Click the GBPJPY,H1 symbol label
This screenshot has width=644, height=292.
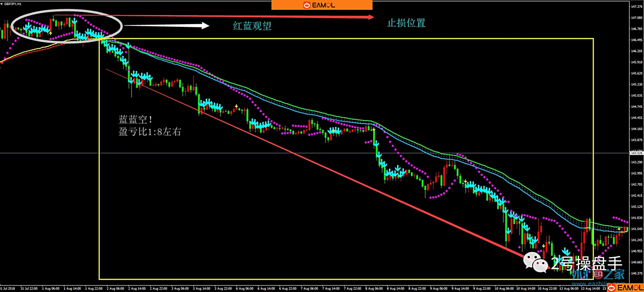(13, 4)
